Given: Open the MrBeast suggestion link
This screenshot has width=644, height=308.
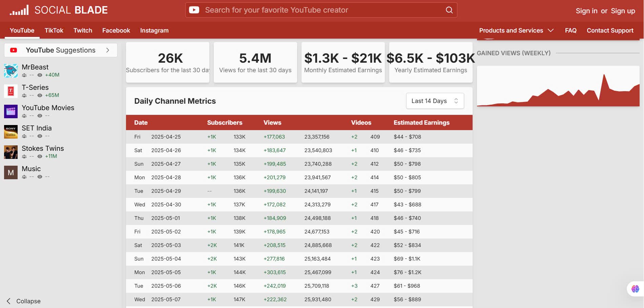Looking at the screenshot, I should point(35,67).
